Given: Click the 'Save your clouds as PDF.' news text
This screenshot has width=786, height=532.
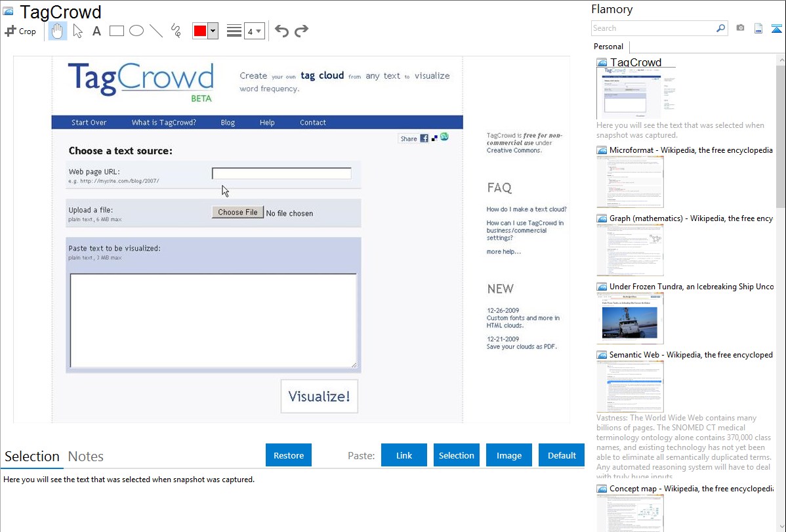Looking at the screenshot, I should (x=522, y=346).
